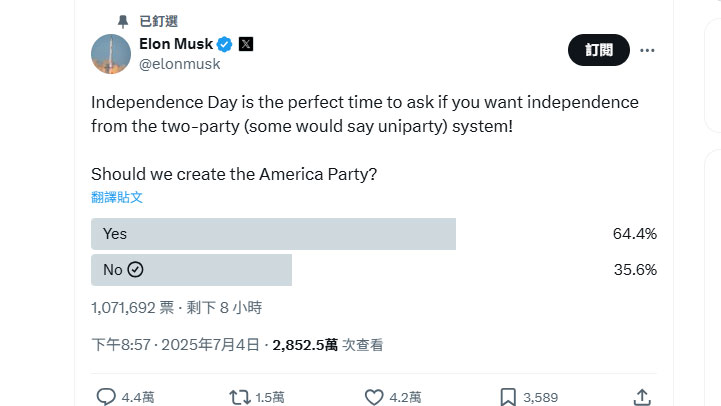This screenshot has height=406, width=721.
Task: Click the X affiliation badge icon
Action: coord(246,44)
